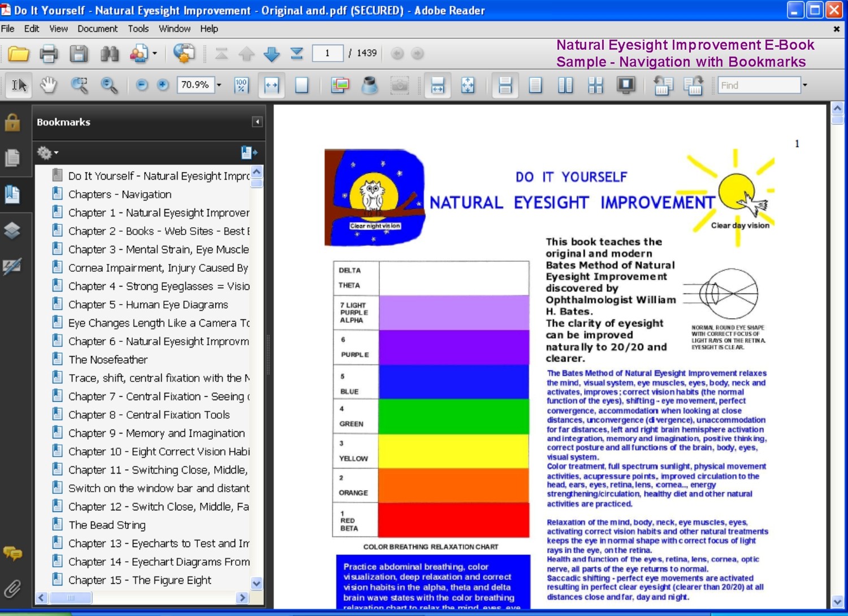The image size is (848, 616).
Task: Open the Help menu
Action: (x=209, y=29)
